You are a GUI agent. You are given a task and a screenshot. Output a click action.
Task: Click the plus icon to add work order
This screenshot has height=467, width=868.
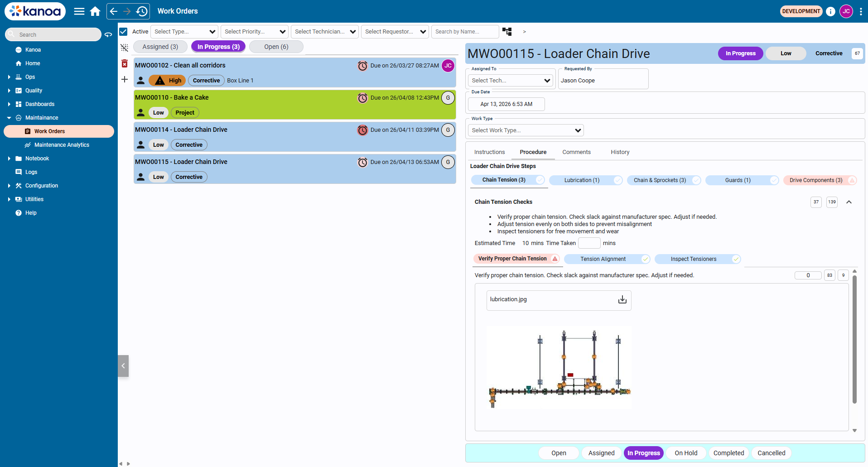point(125,80)
